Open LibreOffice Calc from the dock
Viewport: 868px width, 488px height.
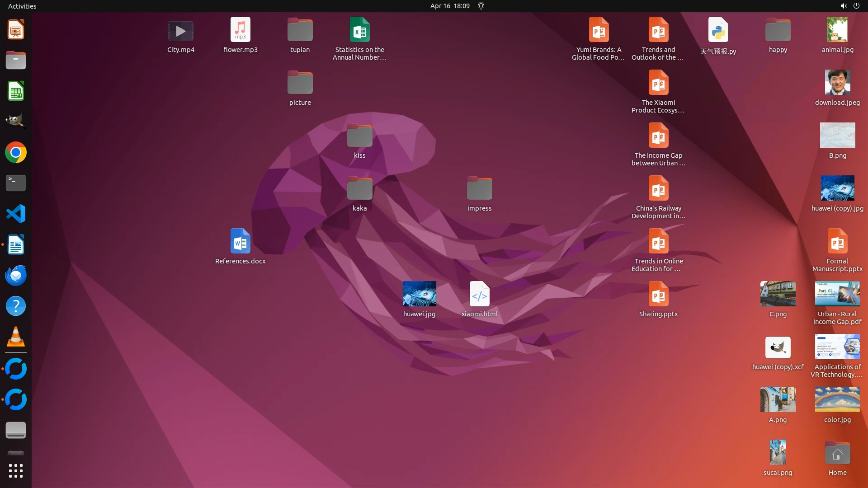coord(16,91)
